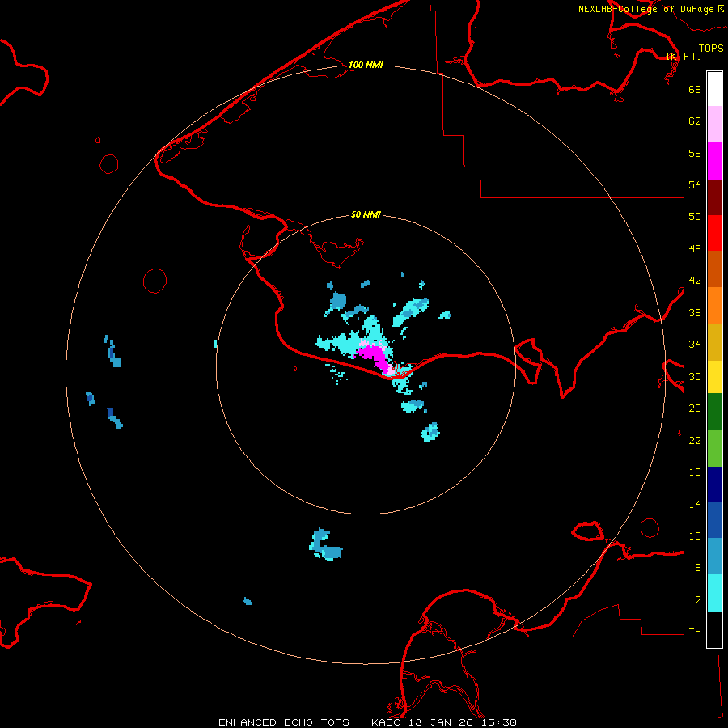Click the 2 legend scale label
The width and height of the screenshot is (728, 728).
tap(698, 600)
